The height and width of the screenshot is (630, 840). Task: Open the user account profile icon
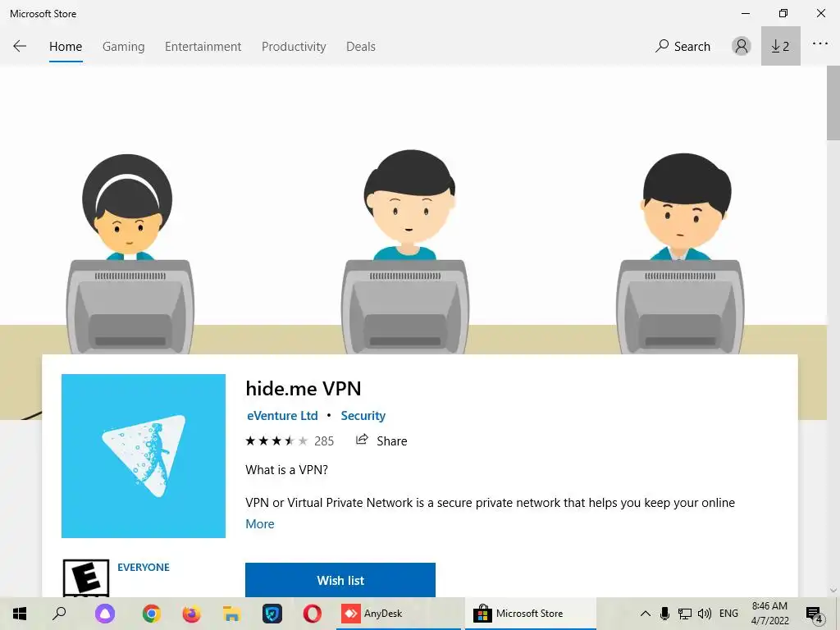tap(741, 46)
